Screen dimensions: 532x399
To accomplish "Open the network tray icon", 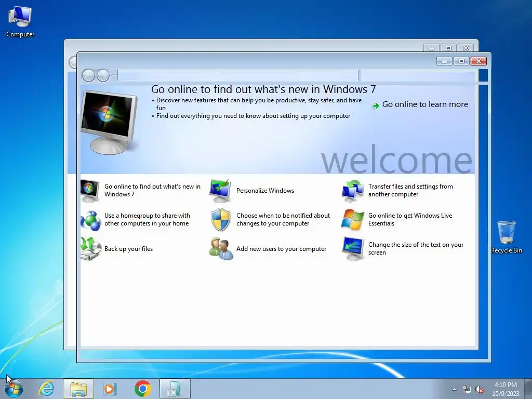I will click(467, 390).
